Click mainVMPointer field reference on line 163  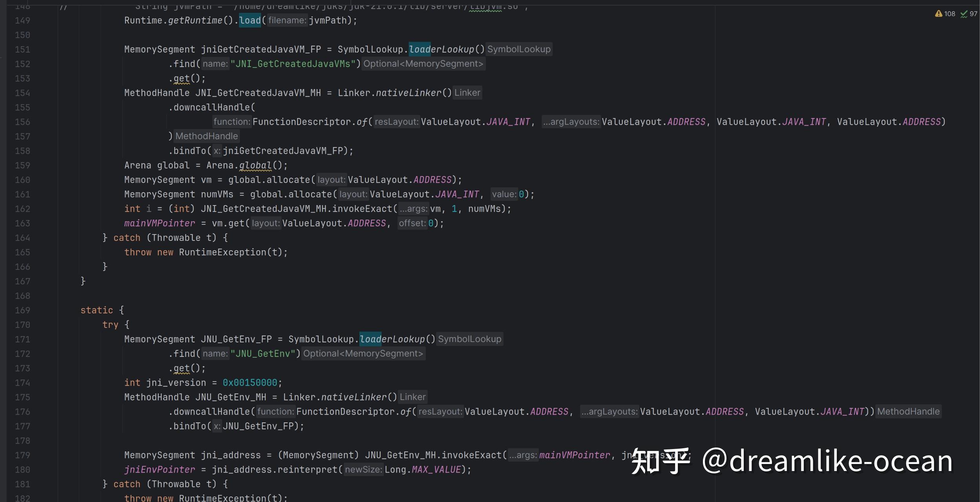pos(159,223)
